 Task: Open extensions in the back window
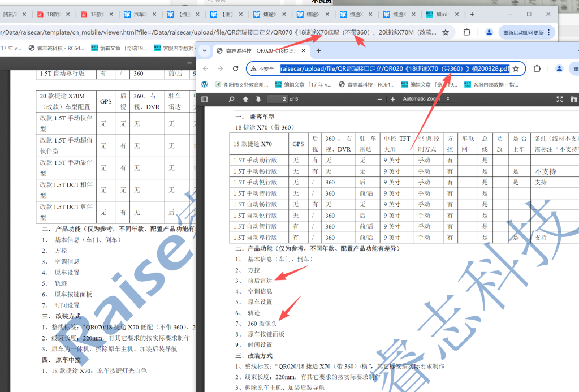coord(466,32)
